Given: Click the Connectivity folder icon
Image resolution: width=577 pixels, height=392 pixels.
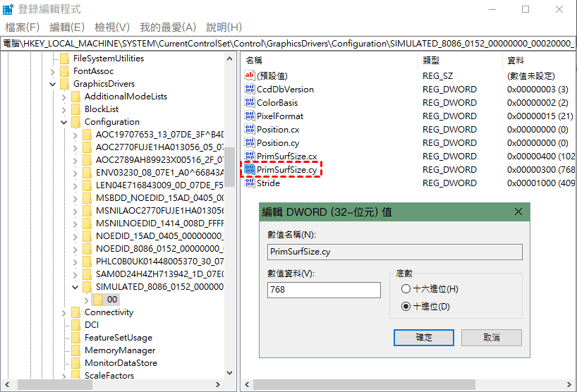Looking at the screenshot, I should click(x=75, y=312).
